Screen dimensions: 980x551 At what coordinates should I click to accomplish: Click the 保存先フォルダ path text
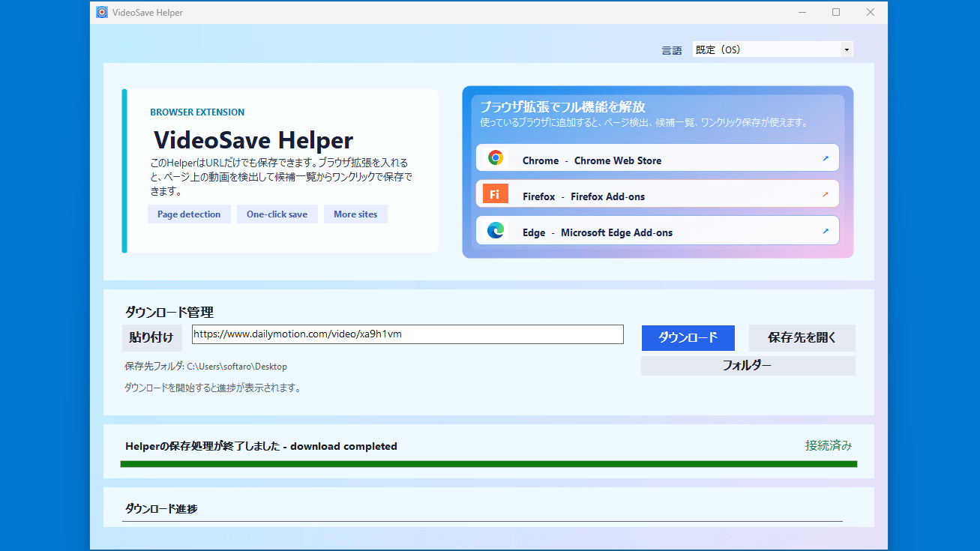(x=205, y=367)
